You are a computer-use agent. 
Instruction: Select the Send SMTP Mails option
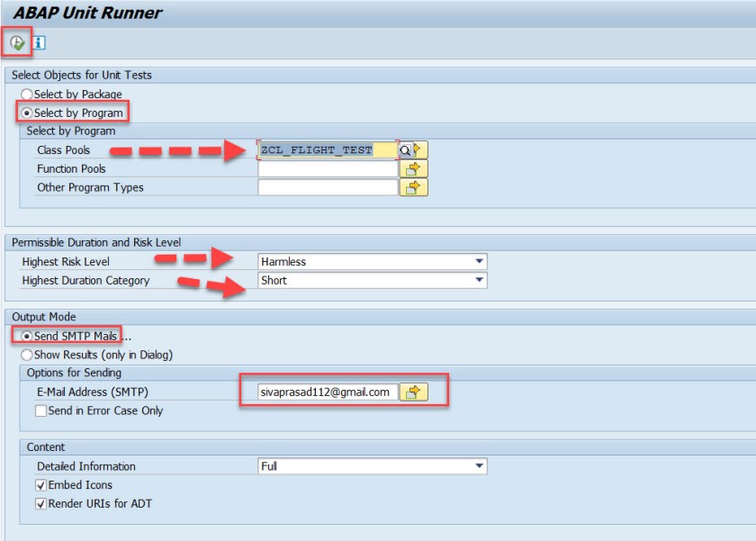coord(26,336)
